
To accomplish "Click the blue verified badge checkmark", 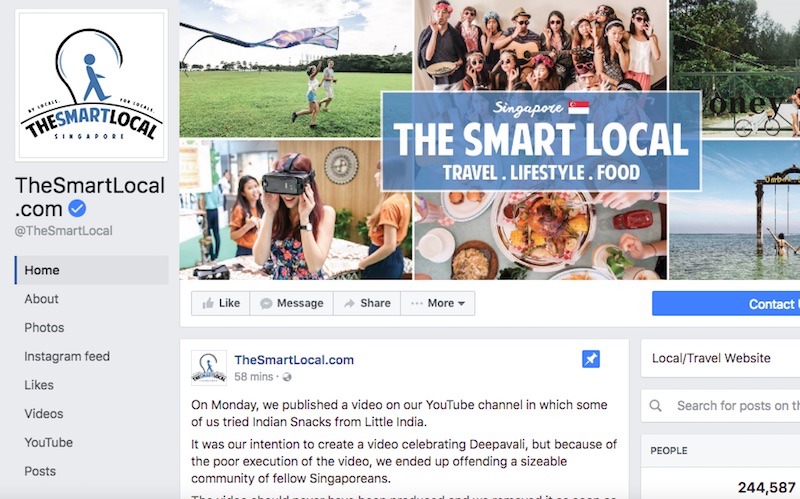I will [x=78, y=208].
